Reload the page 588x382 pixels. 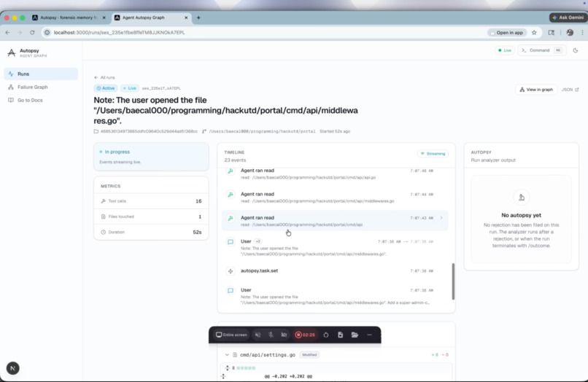point(32,33)
